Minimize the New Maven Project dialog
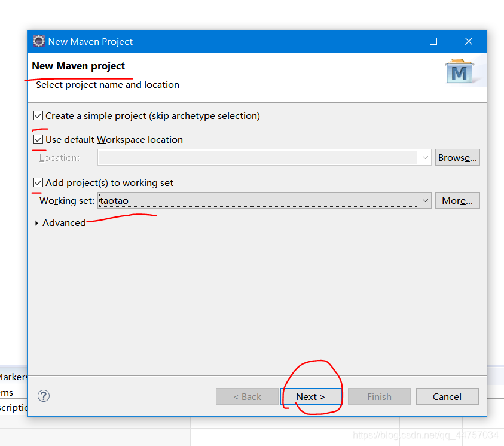 point(399,41)
